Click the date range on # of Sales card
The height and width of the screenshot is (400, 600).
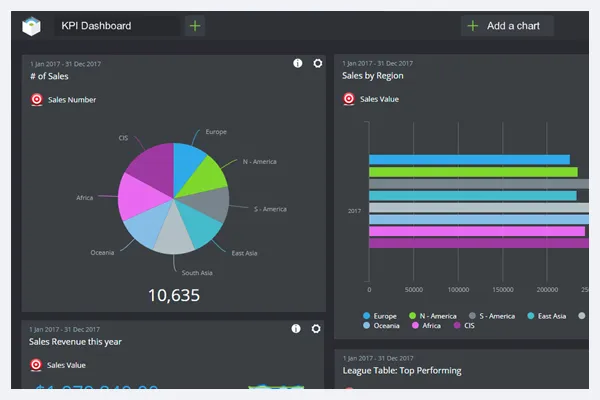65,64
